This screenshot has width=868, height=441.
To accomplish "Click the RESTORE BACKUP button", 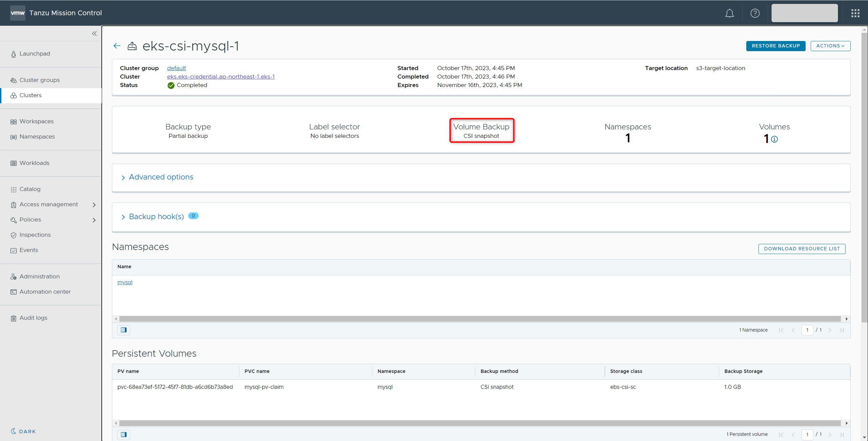I will (775, 46).
